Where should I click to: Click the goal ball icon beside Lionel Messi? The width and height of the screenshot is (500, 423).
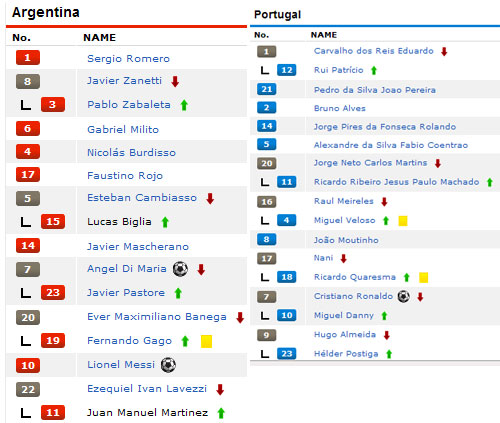(168, 365)
